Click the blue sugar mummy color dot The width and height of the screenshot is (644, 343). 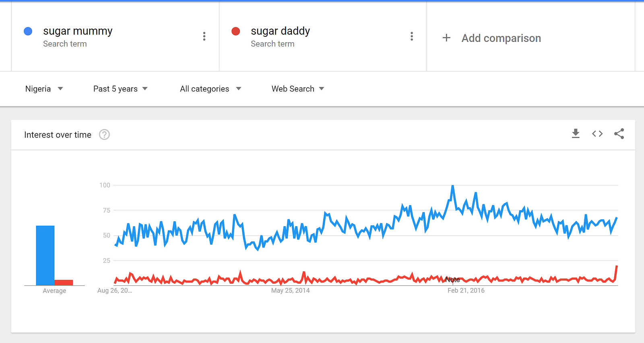[28, 31]
